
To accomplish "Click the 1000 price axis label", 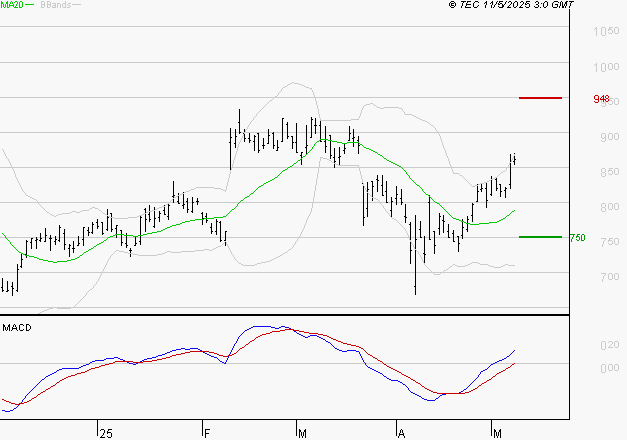I will point(606,67).
